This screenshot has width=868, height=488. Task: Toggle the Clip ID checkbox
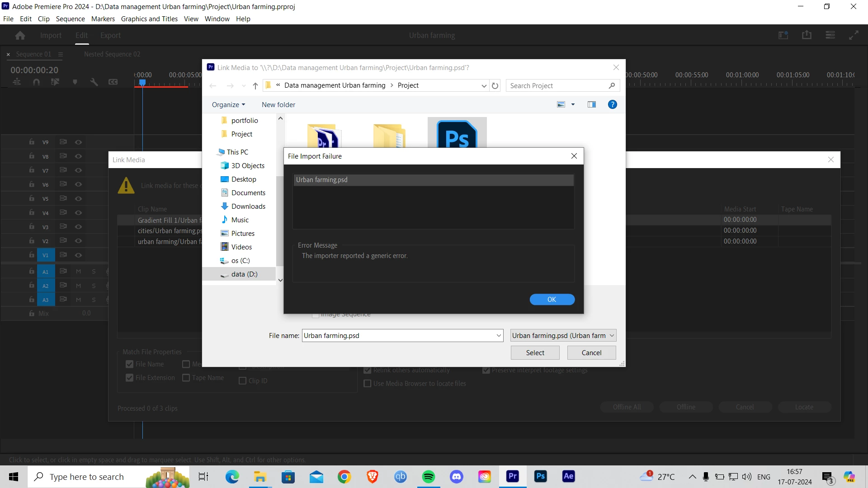pyautogui.click(x=243, y=381)
